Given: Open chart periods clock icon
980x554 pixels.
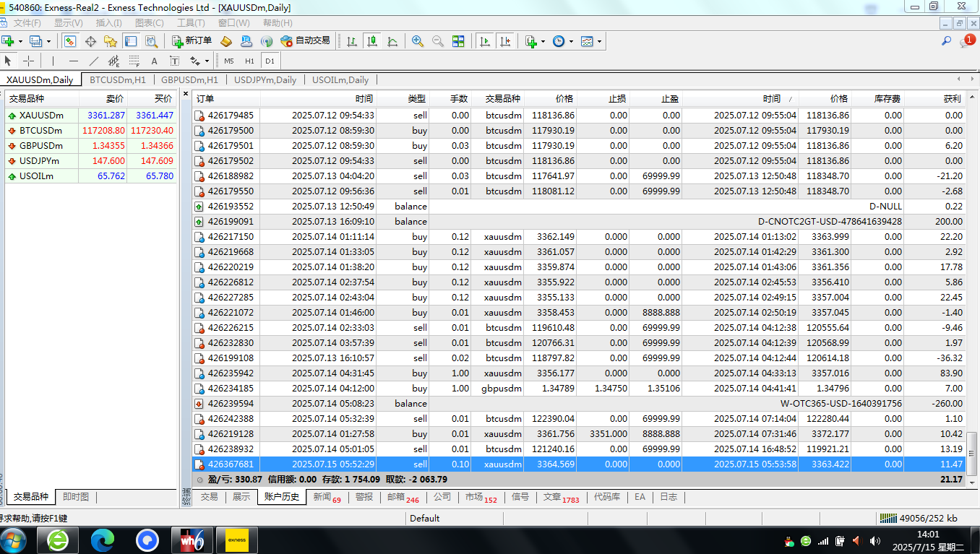Looking at the screenshot, I should coord(559,41).
